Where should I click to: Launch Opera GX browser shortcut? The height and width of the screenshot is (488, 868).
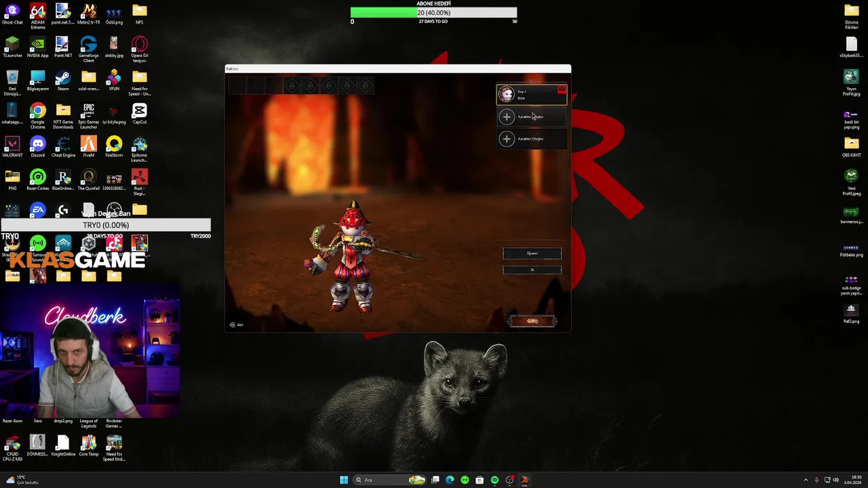[x=140, y=49]
